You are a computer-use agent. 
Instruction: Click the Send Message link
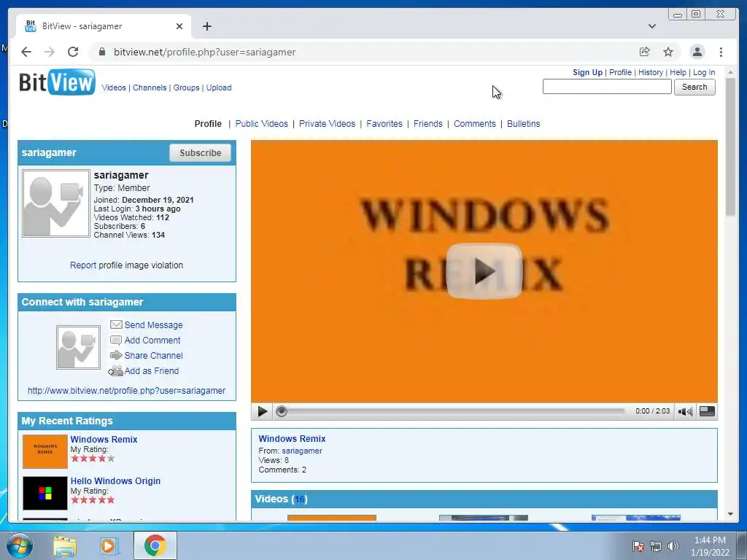point(153,324)
